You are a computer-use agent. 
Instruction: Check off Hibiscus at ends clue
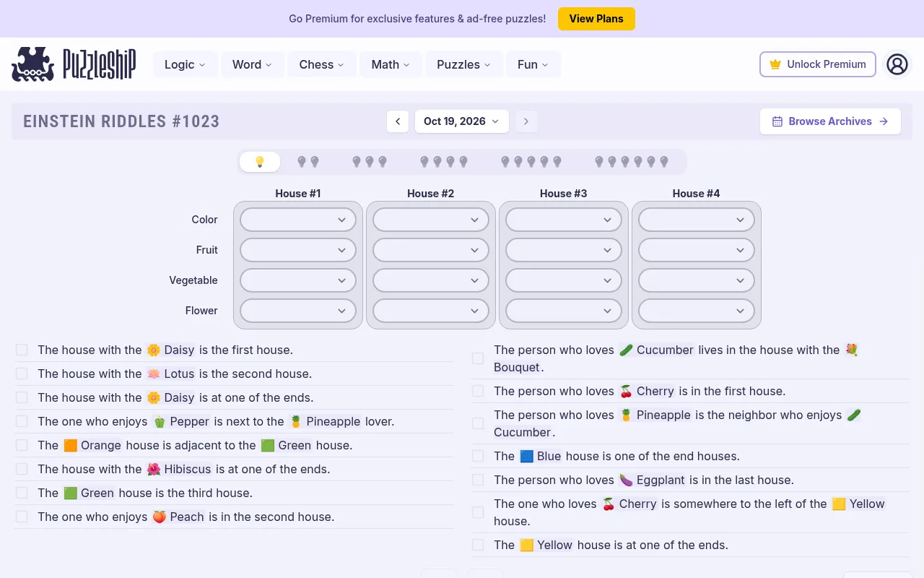pyautogui.click(x=22, y=469)
